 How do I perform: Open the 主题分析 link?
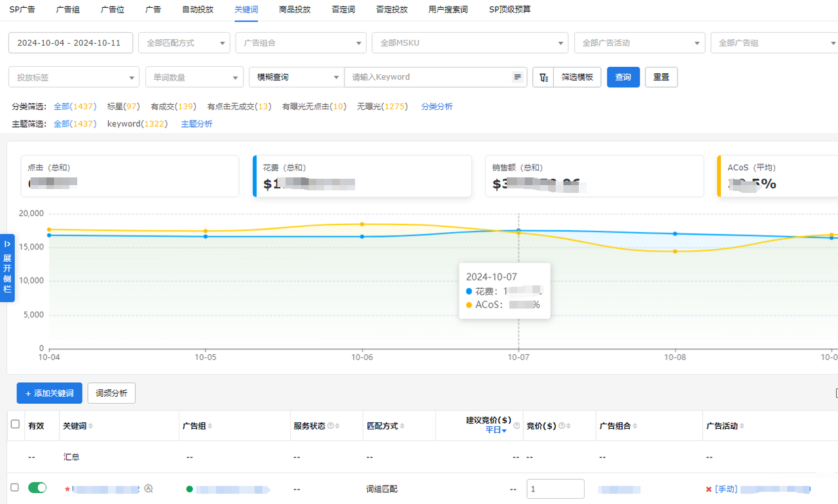[x=196, y=124]
